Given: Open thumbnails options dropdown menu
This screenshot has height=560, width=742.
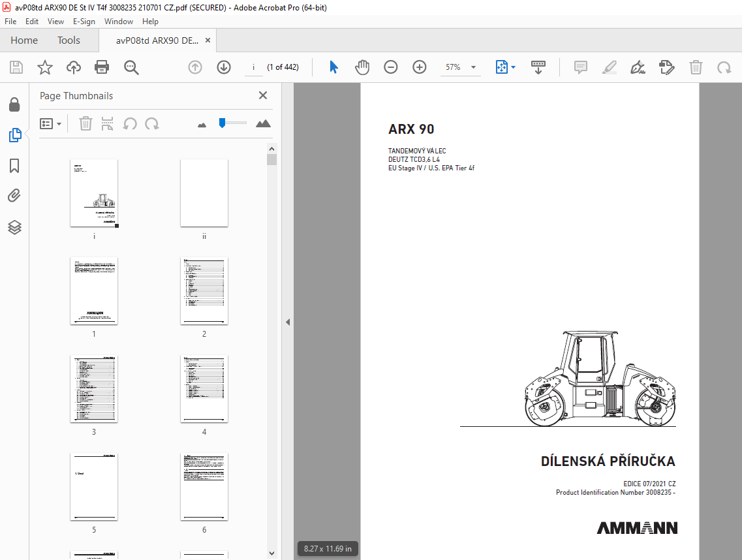Looking at the screenshot, I should coord(51,123).
